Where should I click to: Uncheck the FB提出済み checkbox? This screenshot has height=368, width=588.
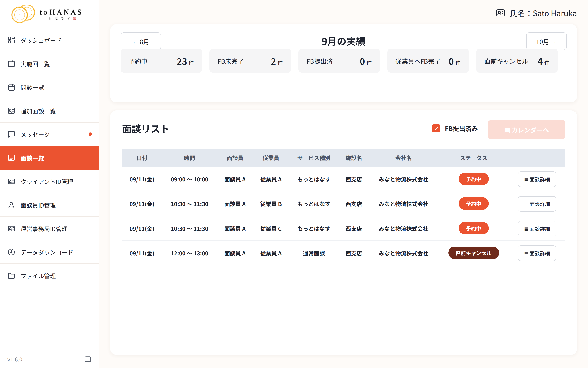(436, 128)
